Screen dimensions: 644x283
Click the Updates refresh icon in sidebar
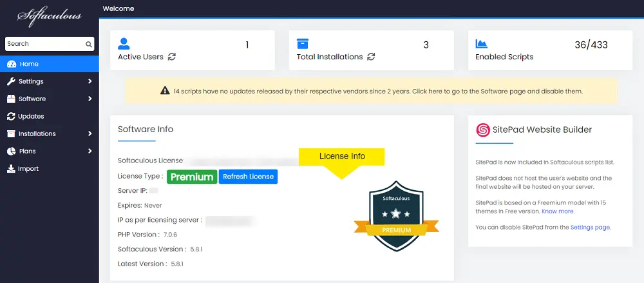coord(11,117)
